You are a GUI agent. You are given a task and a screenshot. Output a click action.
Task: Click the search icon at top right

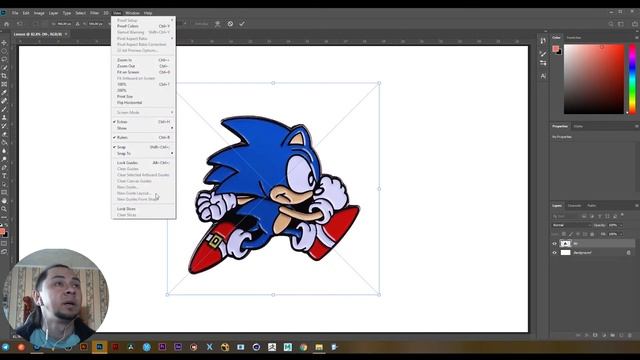tap(611, 24)
